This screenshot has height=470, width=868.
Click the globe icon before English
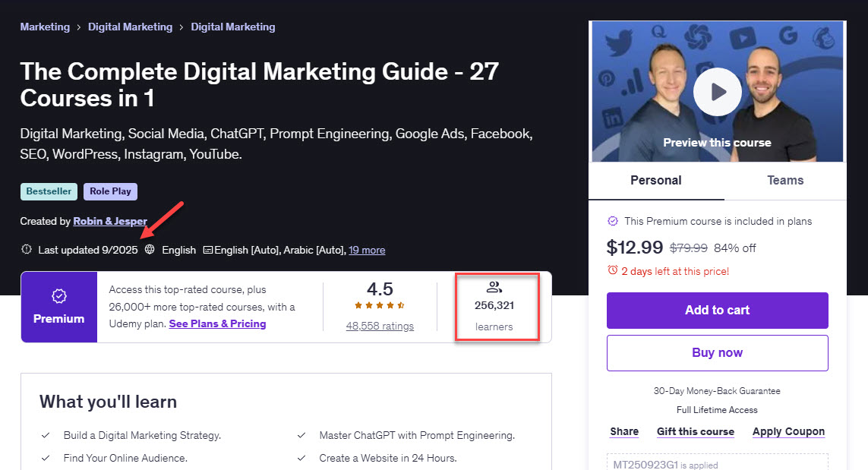[150, 249]
